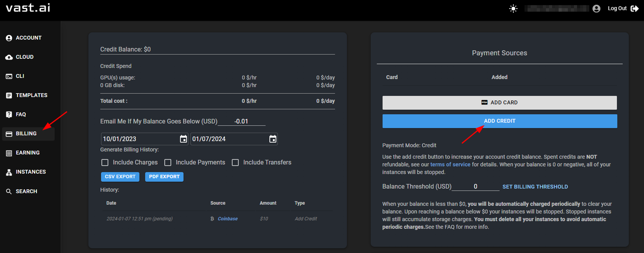Check the Include Payments option
Image resolution: width=644 pixels, height=253 pixels.
(x=168, y=163)
